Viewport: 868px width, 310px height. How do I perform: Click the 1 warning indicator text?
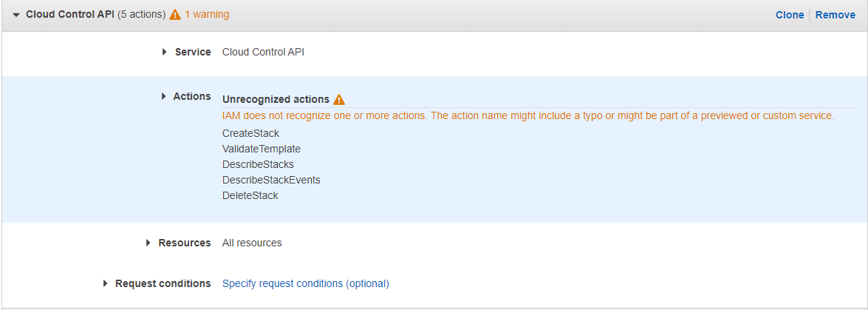click(207, 15)
